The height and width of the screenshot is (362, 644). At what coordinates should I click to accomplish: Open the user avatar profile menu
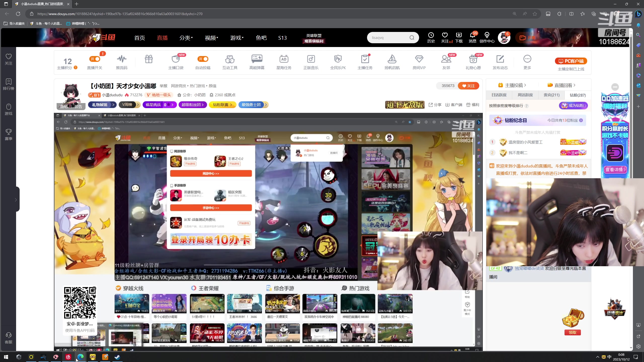[x=504, y=38]
